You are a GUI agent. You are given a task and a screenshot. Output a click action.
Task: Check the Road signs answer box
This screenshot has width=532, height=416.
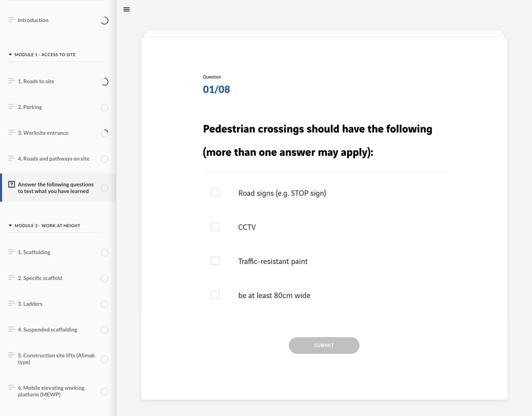pyautogui.click(x=215, y=193)
